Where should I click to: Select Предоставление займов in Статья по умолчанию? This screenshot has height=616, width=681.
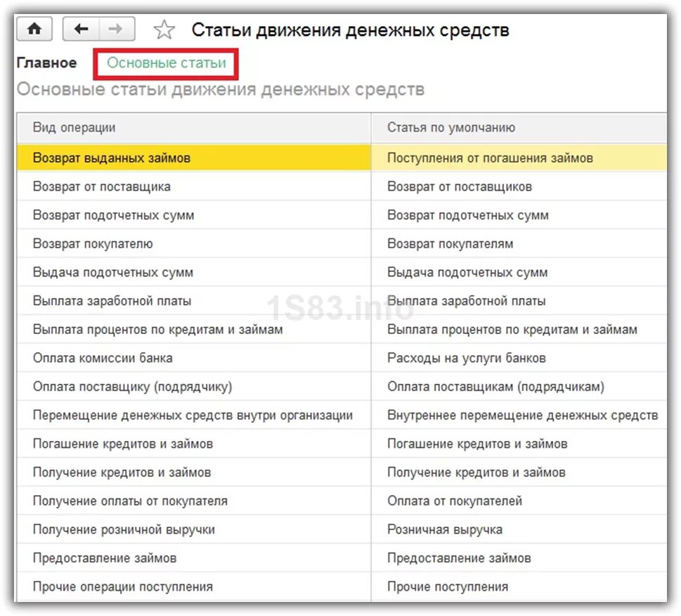[519, 558]
